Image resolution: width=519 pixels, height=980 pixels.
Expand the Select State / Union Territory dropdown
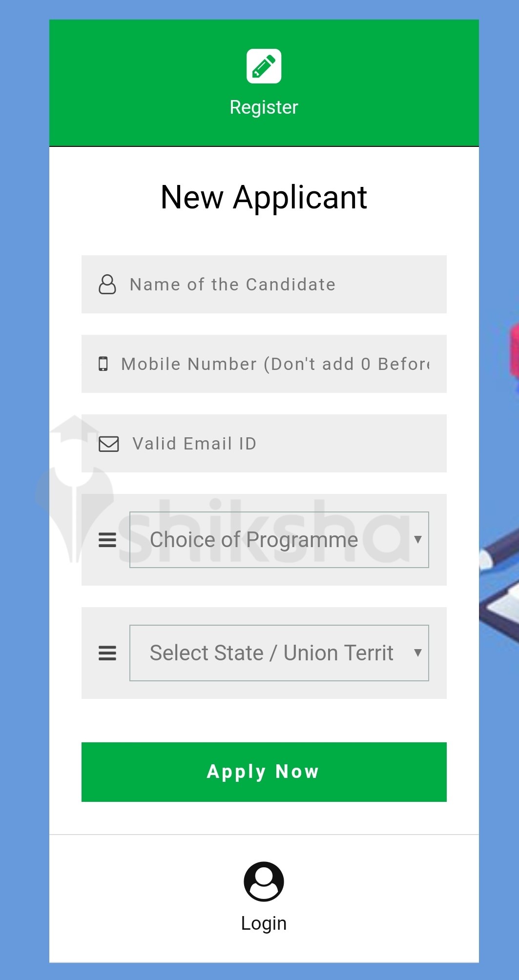278,653
